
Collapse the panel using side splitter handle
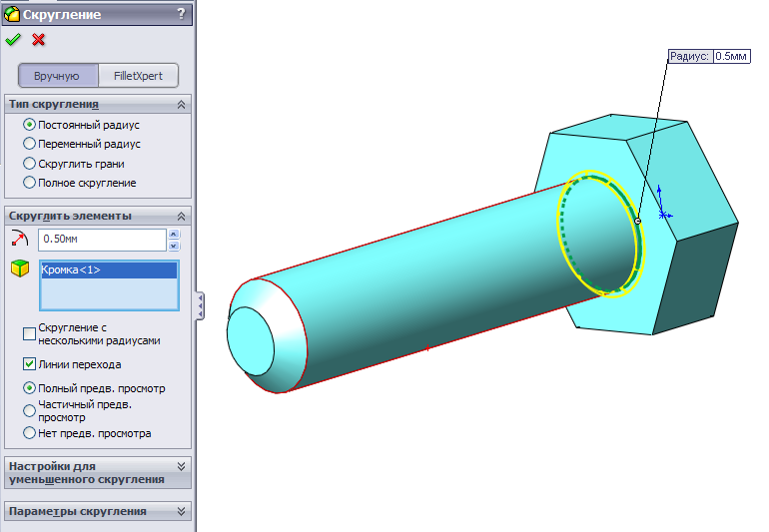[x=200, y=306]
